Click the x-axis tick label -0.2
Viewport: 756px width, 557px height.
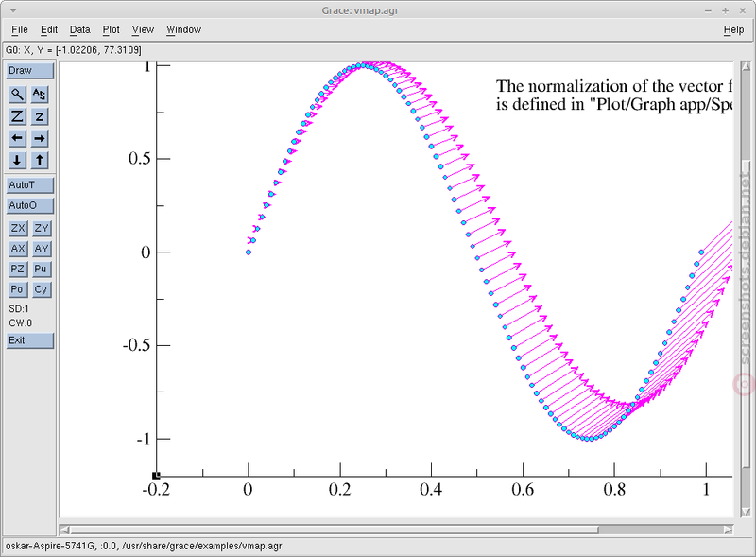[156, 490]
